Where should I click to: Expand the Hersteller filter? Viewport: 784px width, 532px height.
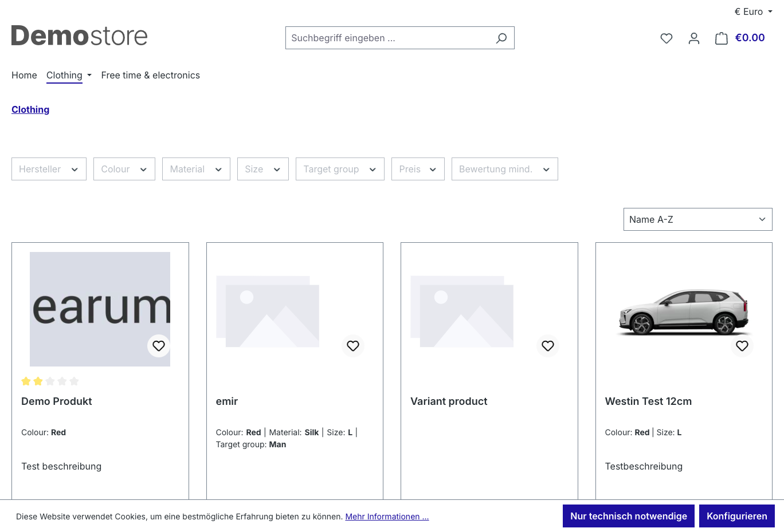coord(49,169)
